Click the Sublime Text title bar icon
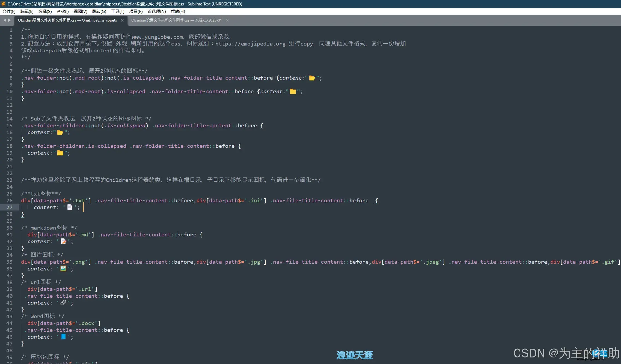Viewport: 621px width, 364px height. [3, 4]
